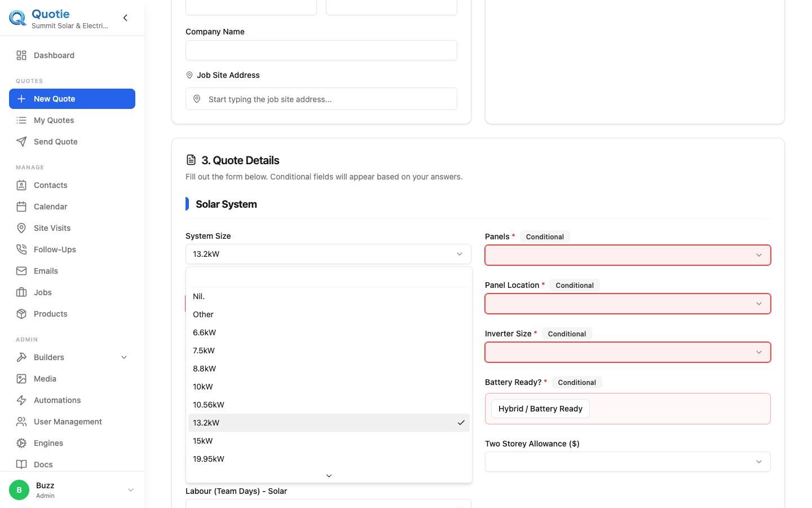Image resolution: width=812 pixels, height=508 pixels.
Task: Click the Site Visits pin icon
Action: [21, 228]
